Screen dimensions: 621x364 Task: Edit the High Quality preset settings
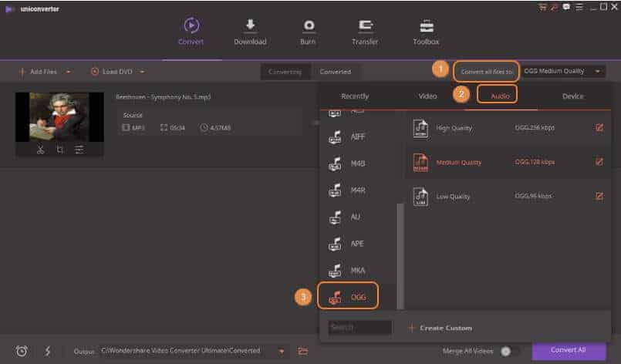click(x=599, y=127)
